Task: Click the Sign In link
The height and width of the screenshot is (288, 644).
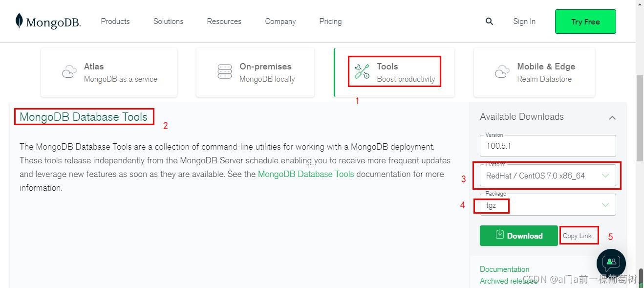Action: click(524, 22)
